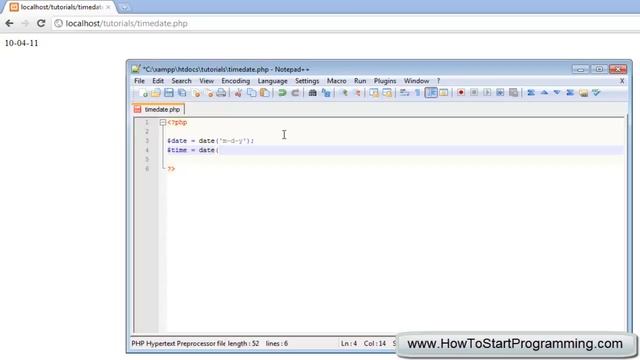Image resolution: width=640 pixels, height=360 pixels.
Task: Click the 'lines : 6' status bar entry
Action: point(277,344)
